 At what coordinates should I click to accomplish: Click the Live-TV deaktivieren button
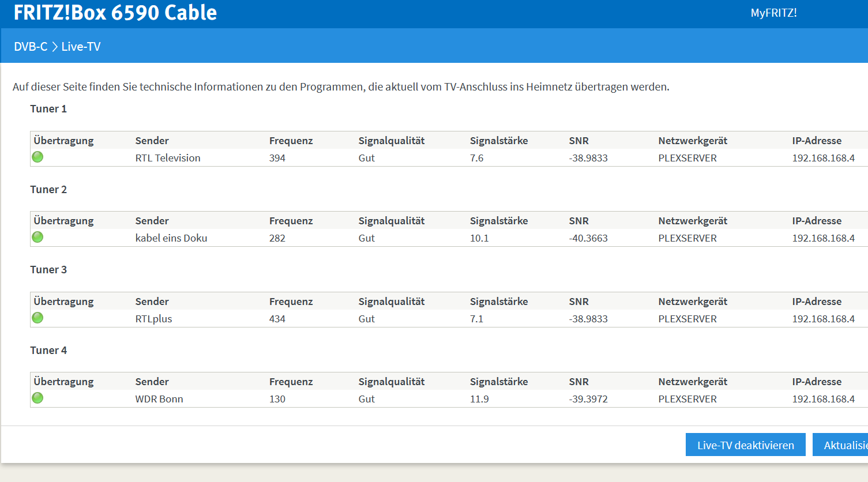745,445
